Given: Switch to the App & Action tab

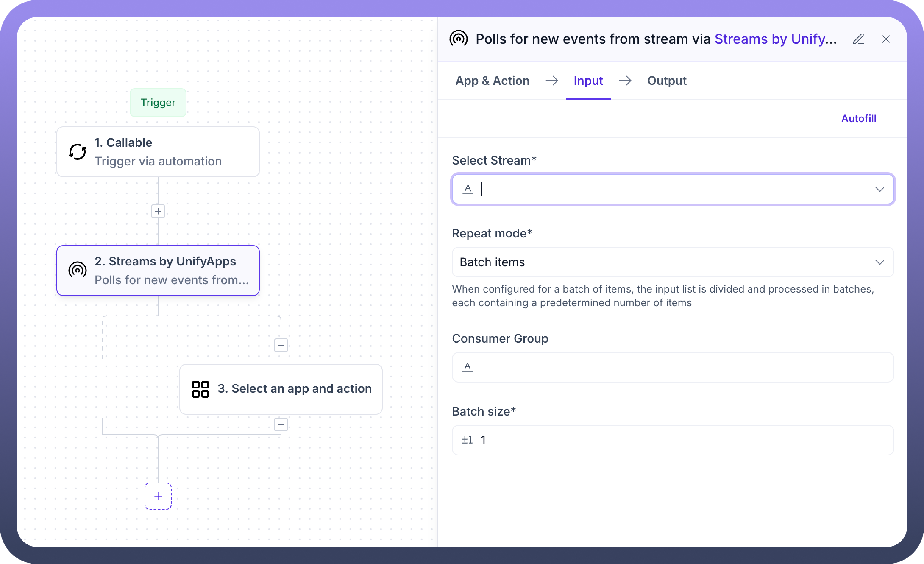Looking at the screenshot, I should coord(492,81).
